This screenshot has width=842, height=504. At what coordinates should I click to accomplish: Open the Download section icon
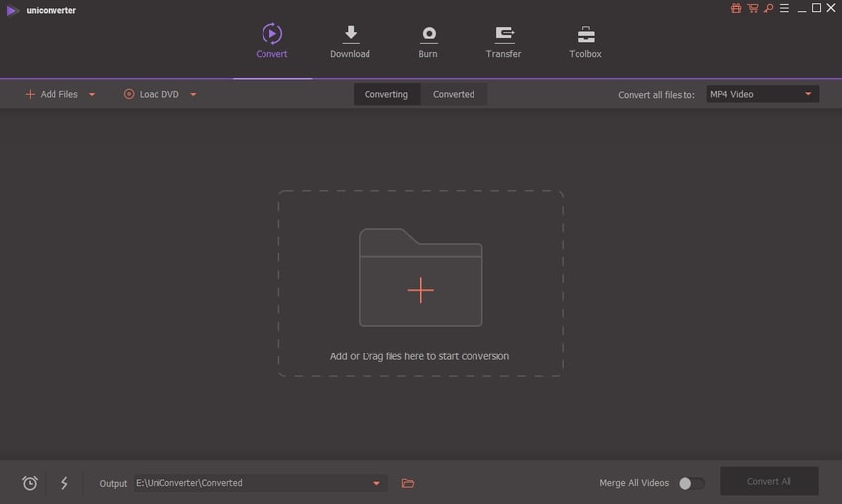(x=350, y=34)
